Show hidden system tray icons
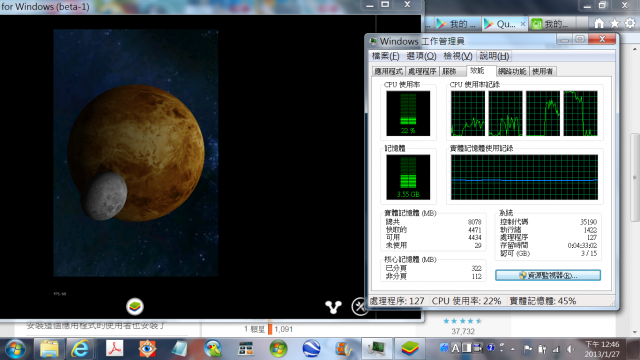Image resolution: width=640 pixels, height=360 pixels. 513,349
